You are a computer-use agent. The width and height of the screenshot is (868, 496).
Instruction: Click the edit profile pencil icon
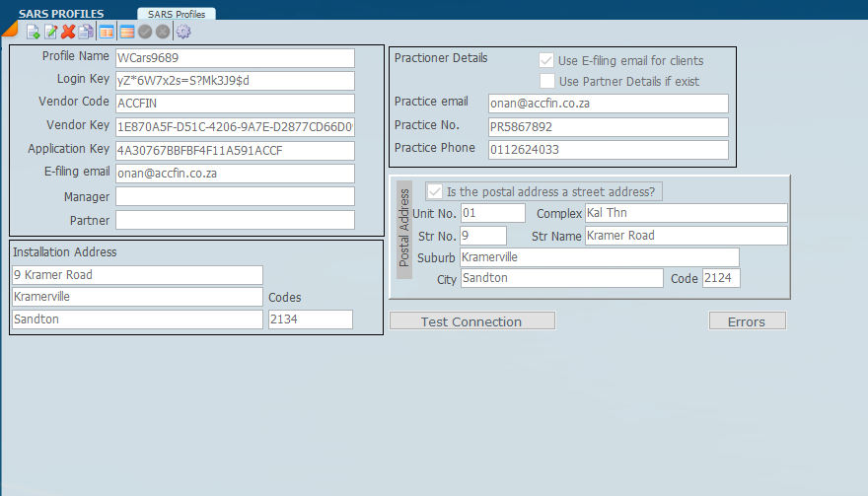pos(50,32)
